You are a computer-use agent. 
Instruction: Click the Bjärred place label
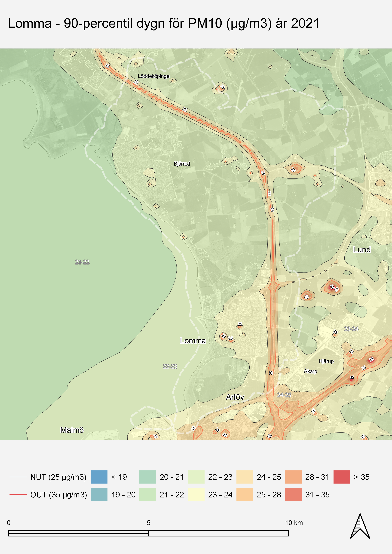pos(182,164)
